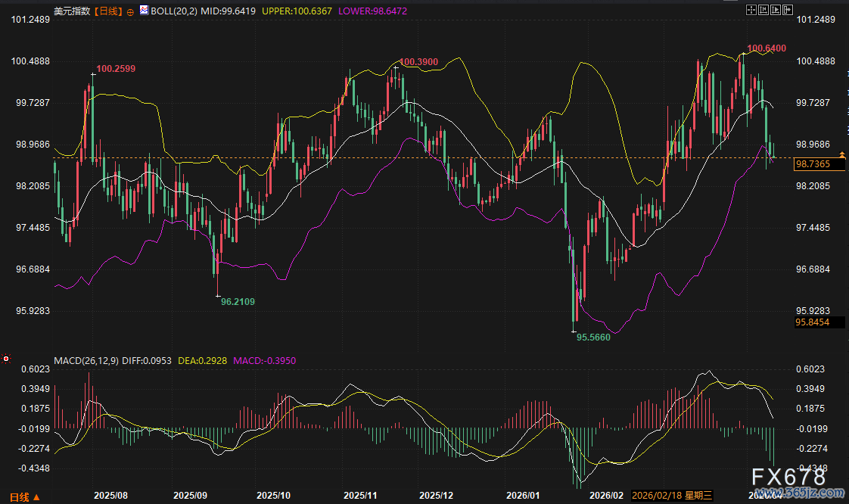This screenshot has height=504, width=849.
Task: Click the 2025/09 date axis label
Action: 190,496
